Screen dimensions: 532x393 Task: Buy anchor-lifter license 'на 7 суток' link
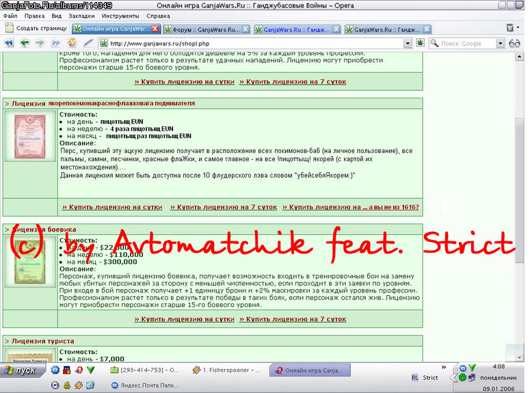pyautogui.click(x=224, y=207)
